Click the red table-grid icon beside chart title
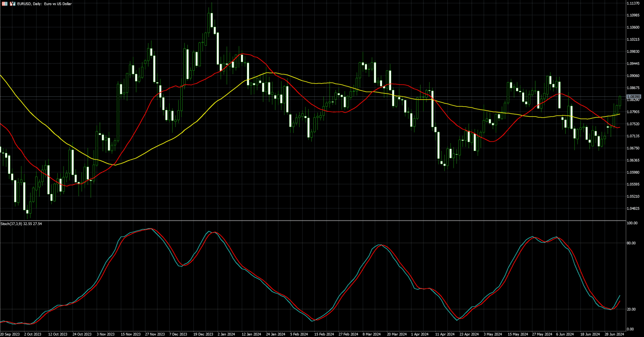 5,4
